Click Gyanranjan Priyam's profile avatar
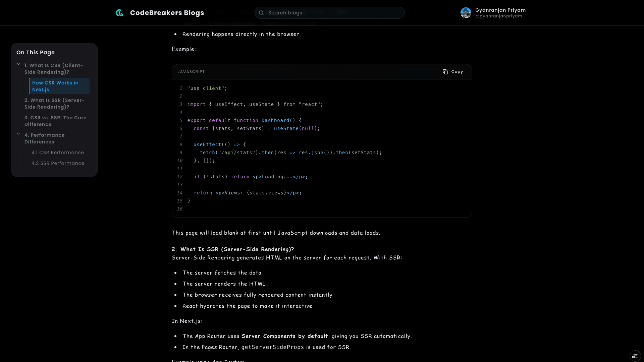This screenshot has height=362, width=644. tap(466, 13)
